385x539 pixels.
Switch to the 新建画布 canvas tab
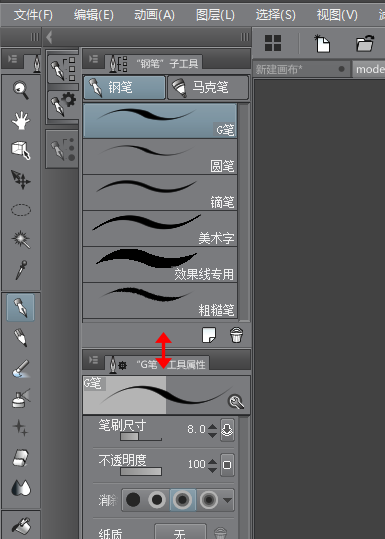pyautogui.click(x=301, y=69)
